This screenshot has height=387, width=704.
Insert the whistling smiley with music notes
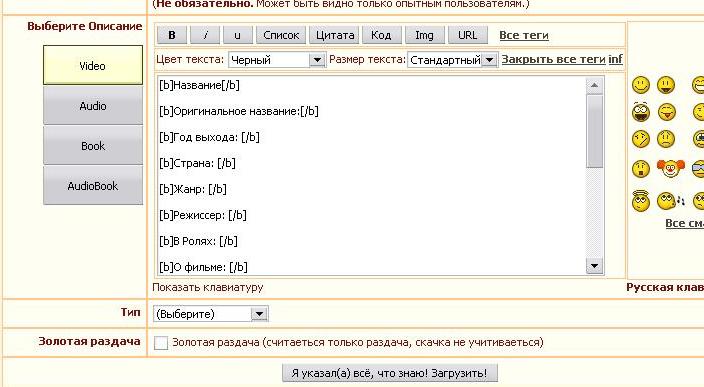tap(670, 201)
